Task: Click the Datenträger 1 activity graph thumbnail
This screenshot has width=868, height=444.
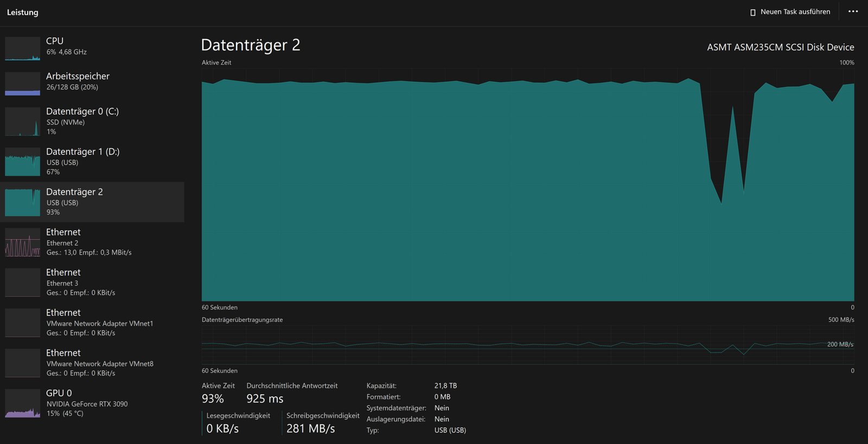Action: 22,162
